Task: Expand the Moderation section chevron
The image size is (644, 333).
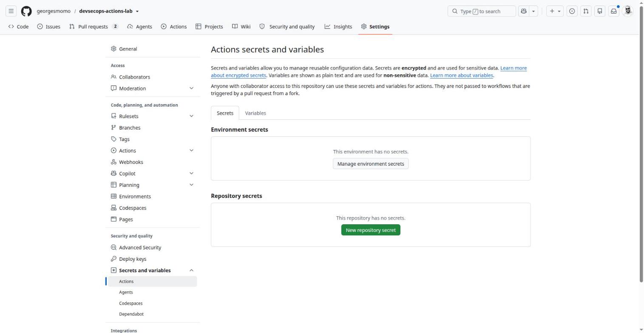Action: [x=191, y=88]
